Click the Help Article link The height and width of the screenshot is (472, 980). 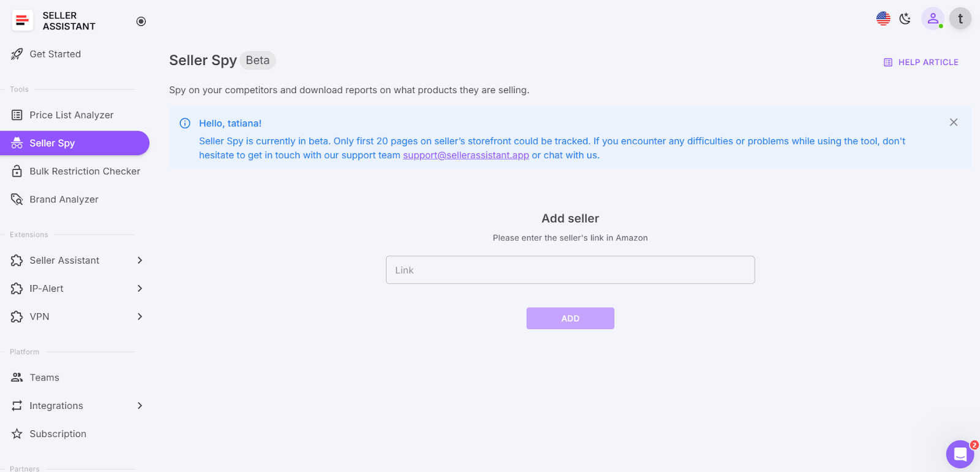pos(921,63)
